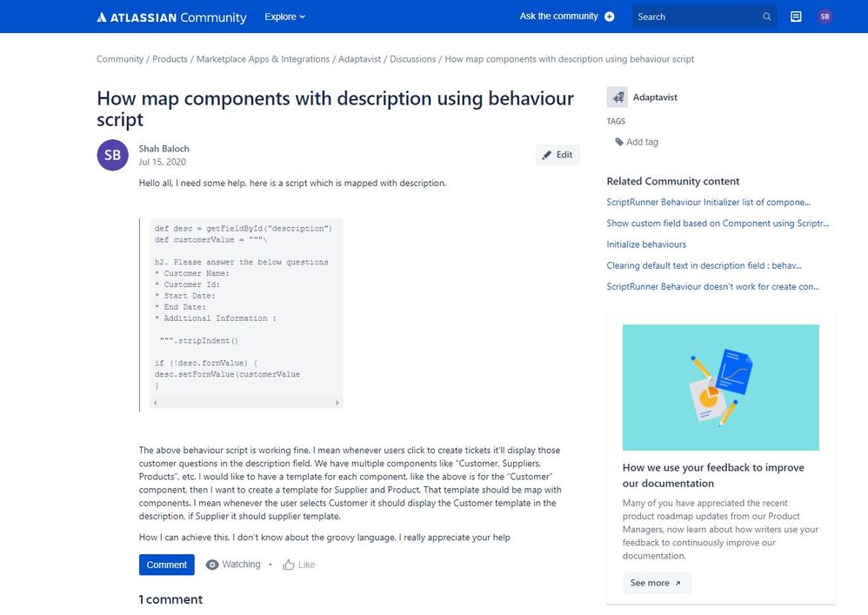This screenshot has height=615, width=868.
Task: Open Show custom field based on Component link
Action: coord(718,223)
